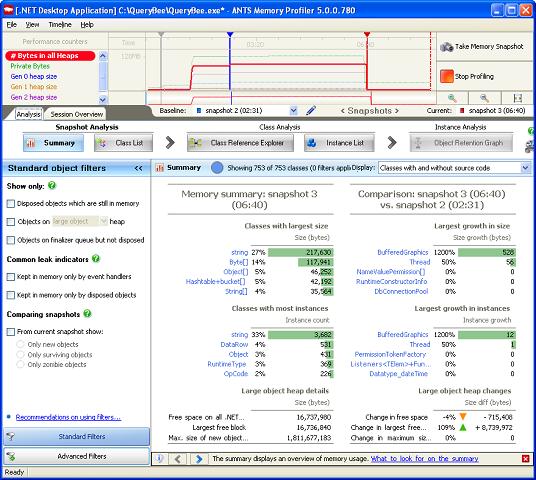Select the Only surviving objects radio button
Viewport: 536px width, 480px height.
pyautogui.click(x=21, y=355)
